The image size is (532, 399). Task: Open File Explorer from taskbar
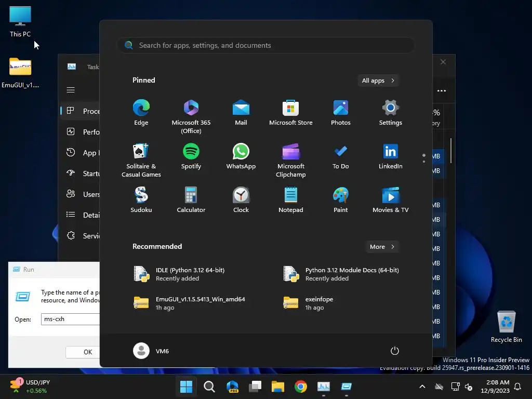click(277, 387)
